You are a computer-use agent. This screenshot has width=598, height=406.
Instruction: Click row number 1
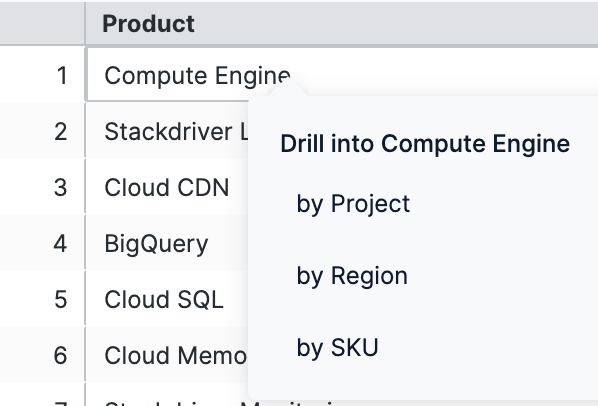[62, 75]
